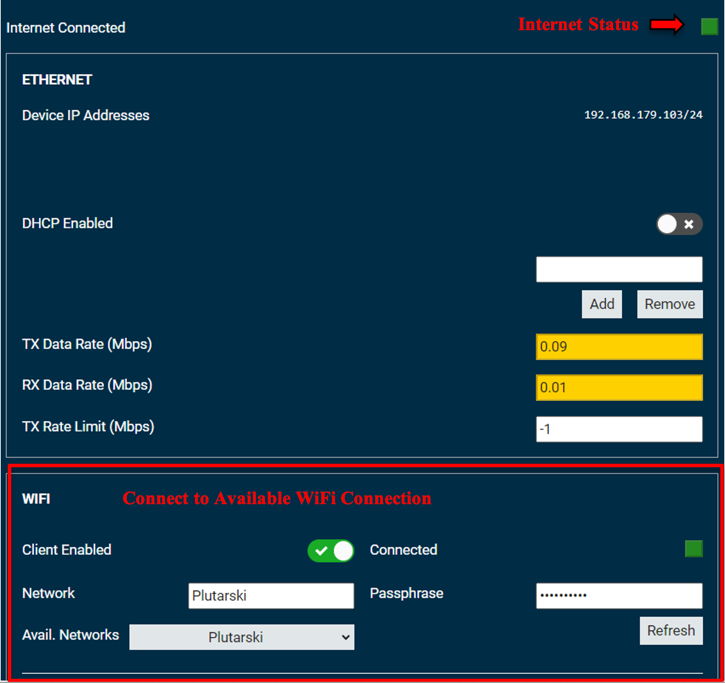The image size is (725, 683).
Task: Focus the Passphrase password field
Action: [x=619, y=596]
